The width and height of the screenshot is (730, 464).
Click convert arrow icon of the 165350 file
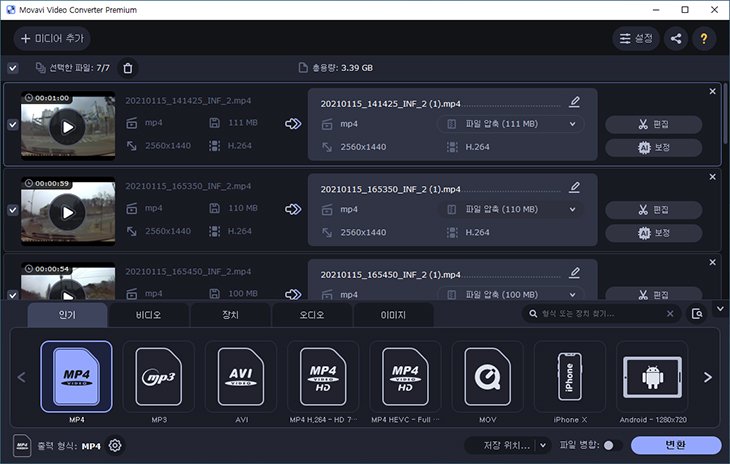pos(293,209)
